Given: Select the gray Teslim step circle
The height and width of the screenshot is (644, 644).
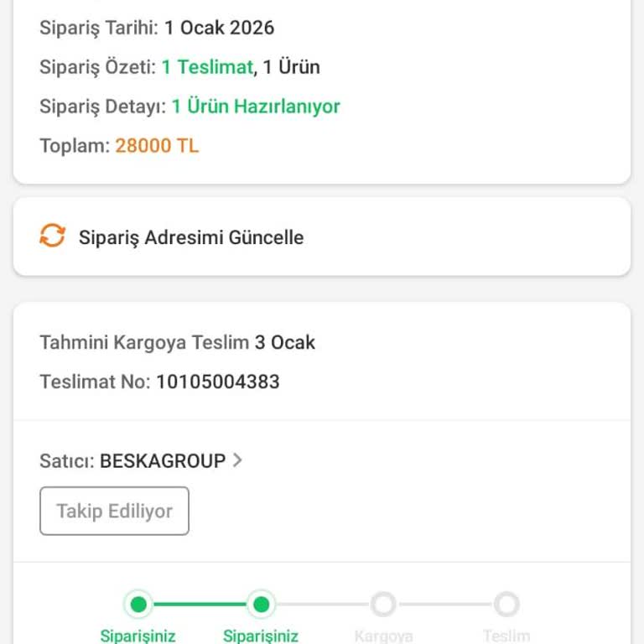Looking at the screenshot, I should [x=506, y=604].
